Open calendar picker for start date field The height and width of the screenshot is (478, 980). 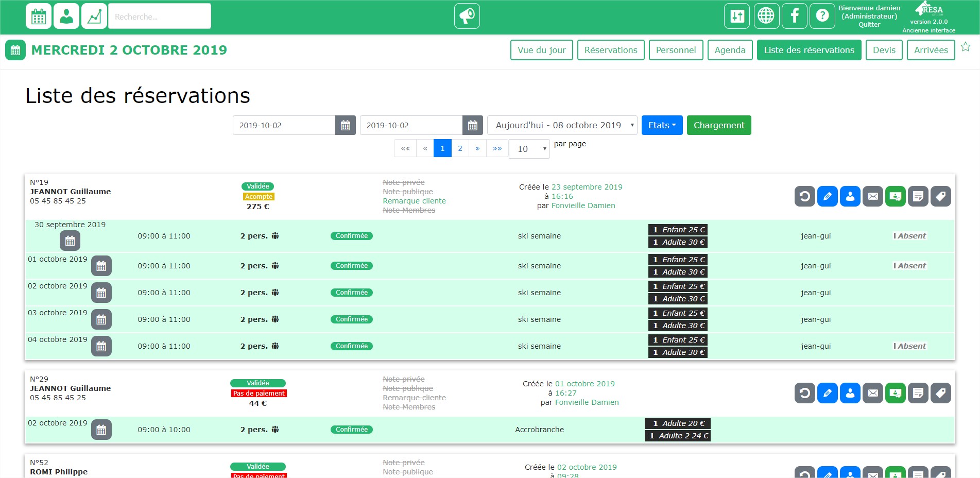click(345, 125)
